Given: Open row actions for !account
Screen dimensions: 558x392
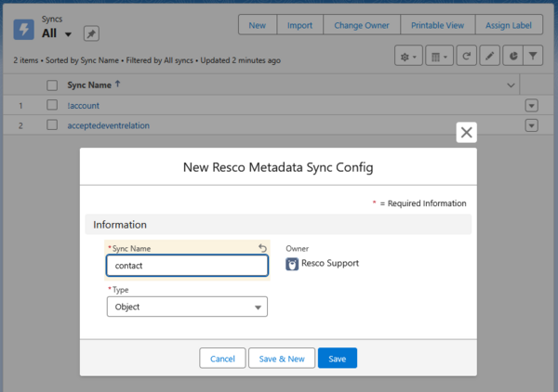Looking at the screenshot, I should click(x=531, y=106).
